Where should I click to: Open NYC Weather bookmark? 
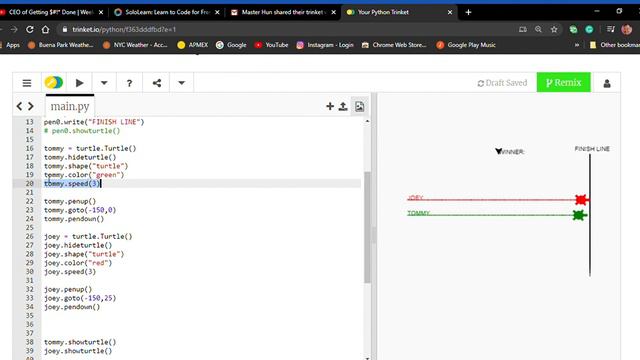point(135,45)
